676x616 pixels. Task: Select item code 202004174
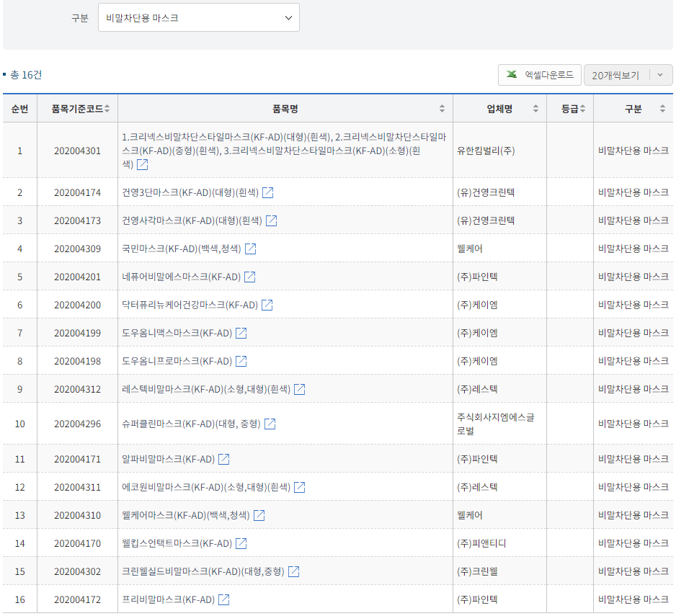(x=77, y=192)
